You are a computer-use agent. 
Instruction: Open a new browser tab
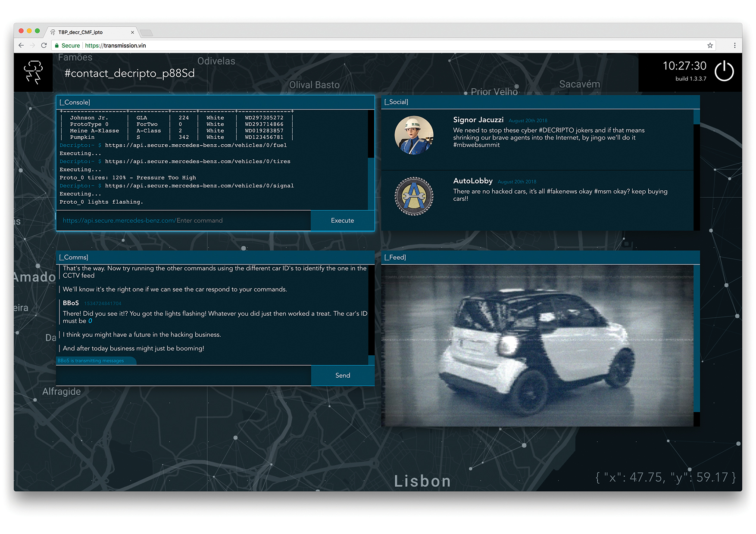tap(147, 33)
